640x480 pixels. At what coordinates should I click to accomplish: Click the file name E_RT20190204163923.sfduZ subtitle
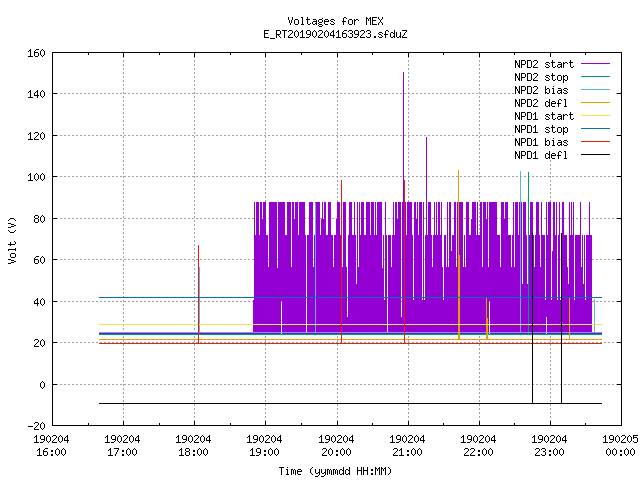pyautogui.click(x=335, y=34)
